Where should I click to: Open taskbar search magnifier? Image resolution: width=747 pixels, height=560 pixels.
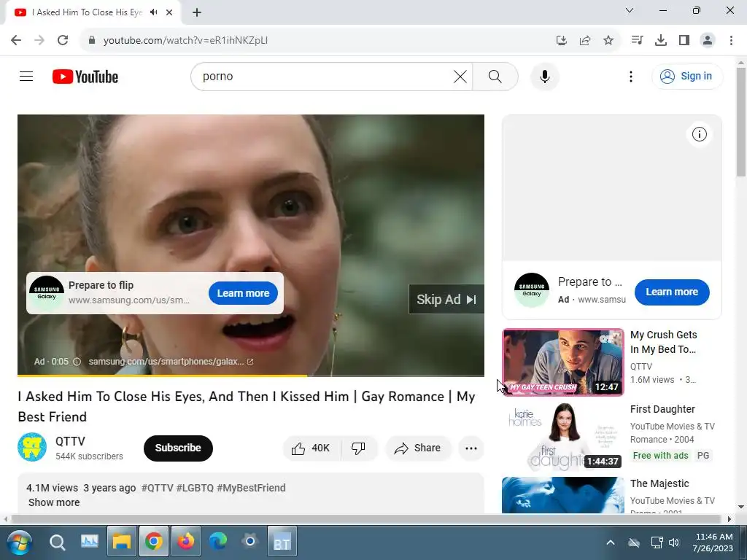coord(57,542)
